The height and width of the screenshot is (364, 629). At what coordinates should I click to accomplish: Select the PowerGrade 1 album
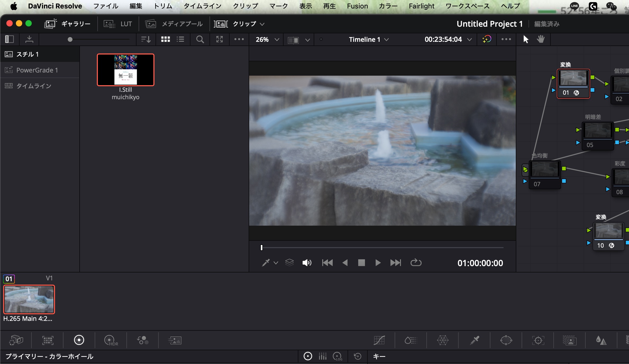(37, 70)
